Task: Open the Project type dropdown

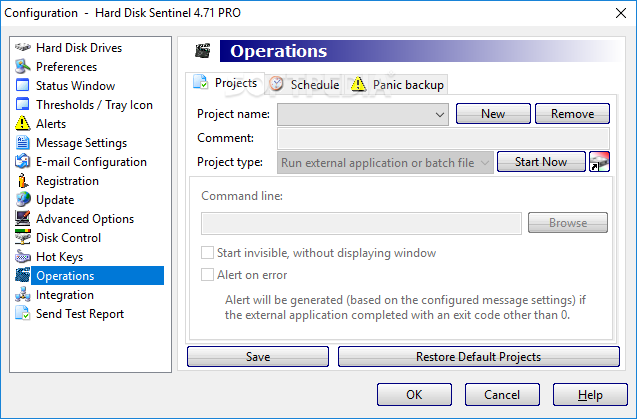Action: point(386,163)
